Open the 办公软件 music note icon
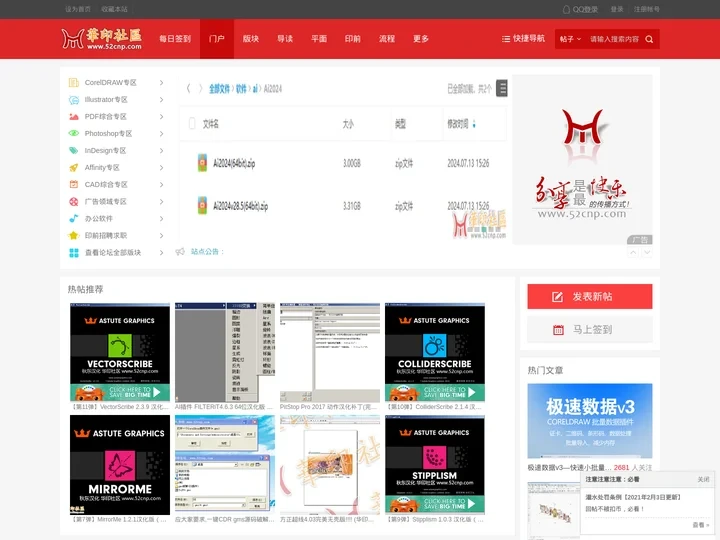Viewport: 720px width, 540px height. 73,219
